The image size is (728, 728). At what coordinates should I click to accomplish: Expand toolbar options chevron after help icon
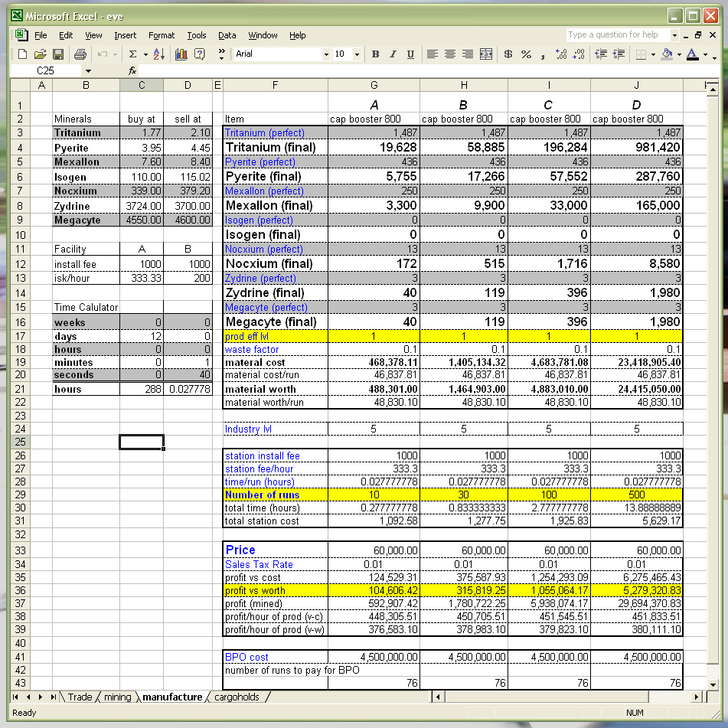coord(221,54)
